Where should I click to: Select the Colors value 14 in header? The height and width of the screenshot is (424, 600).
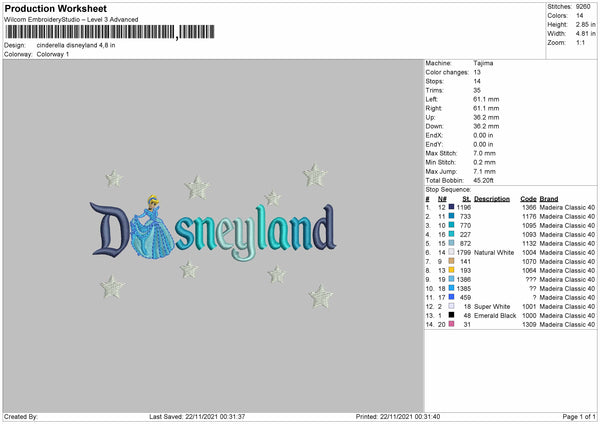click(x=579, y=16)
